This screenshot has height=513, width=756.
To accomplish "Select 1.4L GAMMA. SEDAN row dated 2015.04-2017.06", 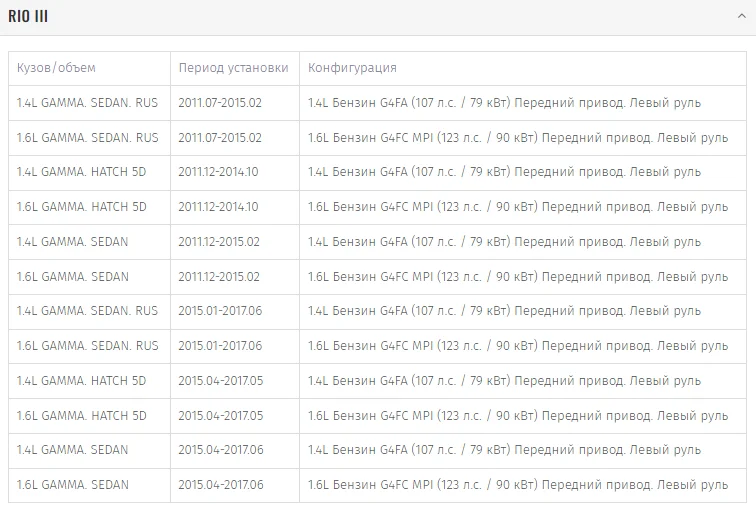I will click(72, 450).
